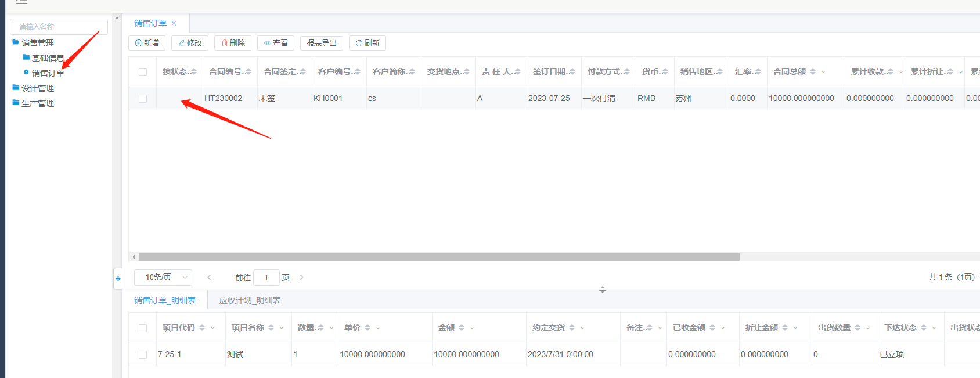Click the 修改 (edit) button
Viewport: 980px width, 378px height.
click(x=190, y=43)
